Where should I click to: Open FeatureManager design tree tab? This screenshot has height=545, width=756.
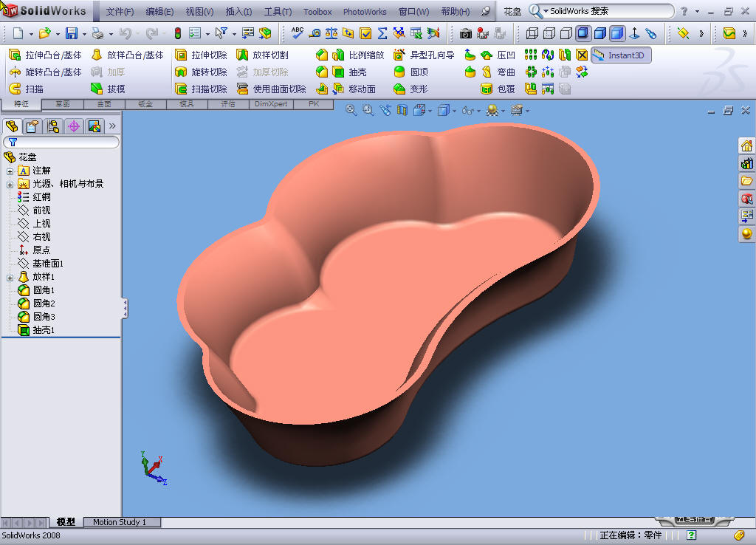tap(12, 126)
